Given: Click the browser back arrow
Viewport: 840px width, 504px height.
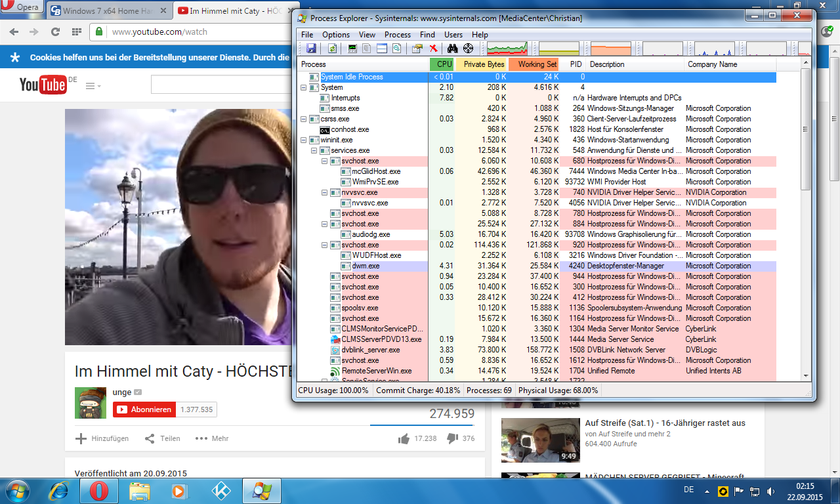Looking at the screenshot, I should coord(14,31).
